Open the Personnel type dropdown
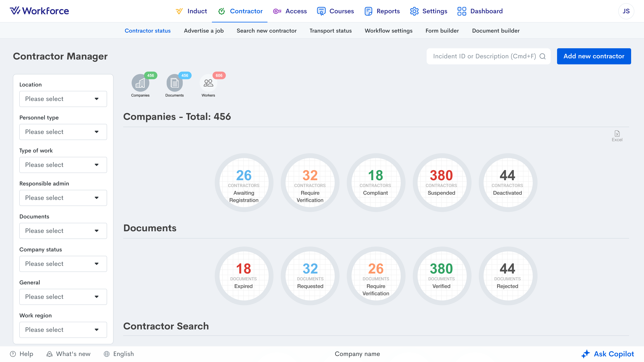 (63, 132)
